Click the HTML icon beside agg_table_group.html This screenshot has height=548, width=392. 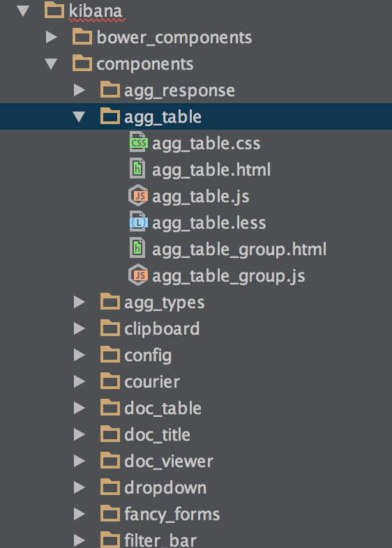click(137, 248)
